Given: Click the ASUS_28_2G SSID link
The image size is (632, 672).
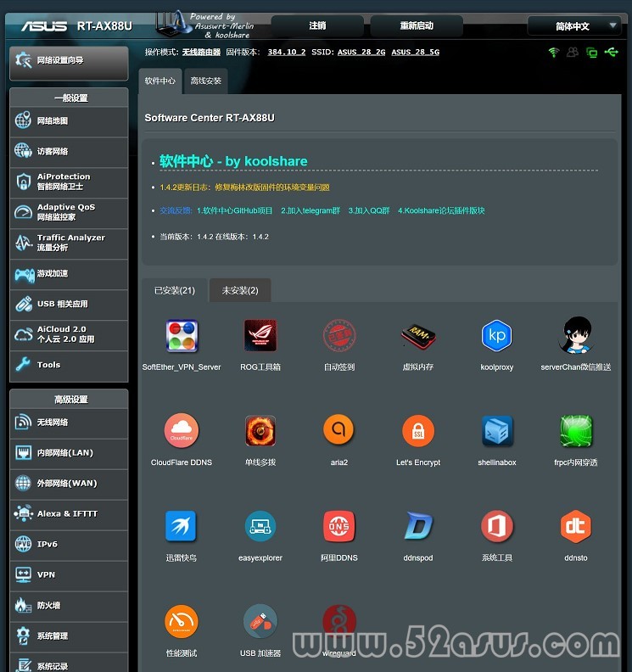Looking at the screenshot, I should coord(361,53).
